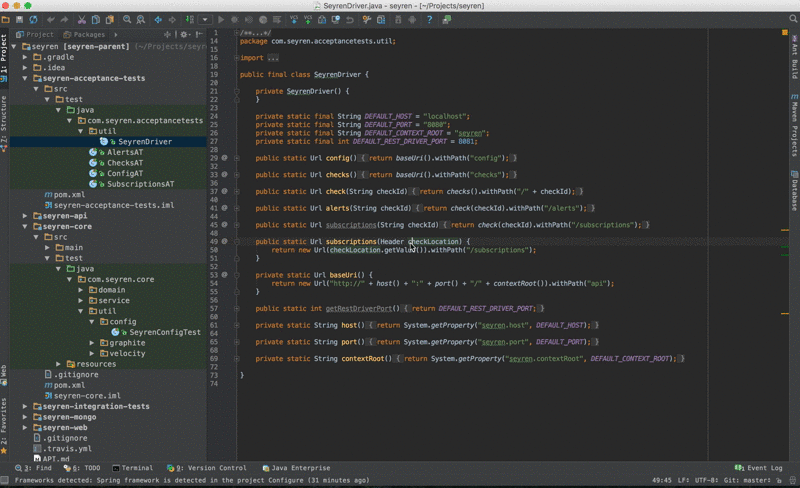Screen dimensions: 800x488
Task: Expand the seyren-integration-tests module
Action: click(x=25, y=406)
